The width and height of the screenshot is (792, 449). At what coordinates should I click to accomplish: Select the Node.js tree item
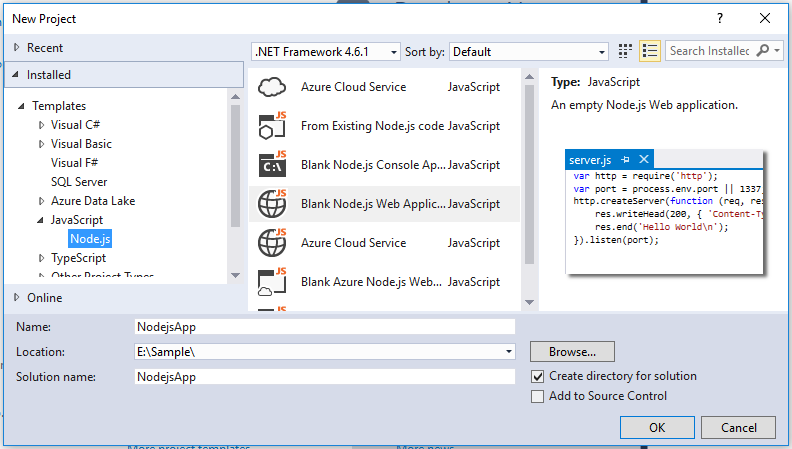[90, 239]
